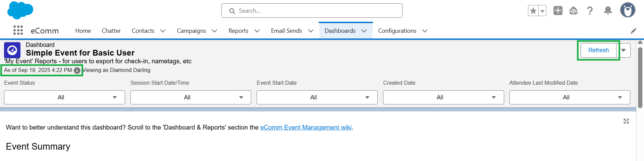Open the Contacts tab

point(143,31)
